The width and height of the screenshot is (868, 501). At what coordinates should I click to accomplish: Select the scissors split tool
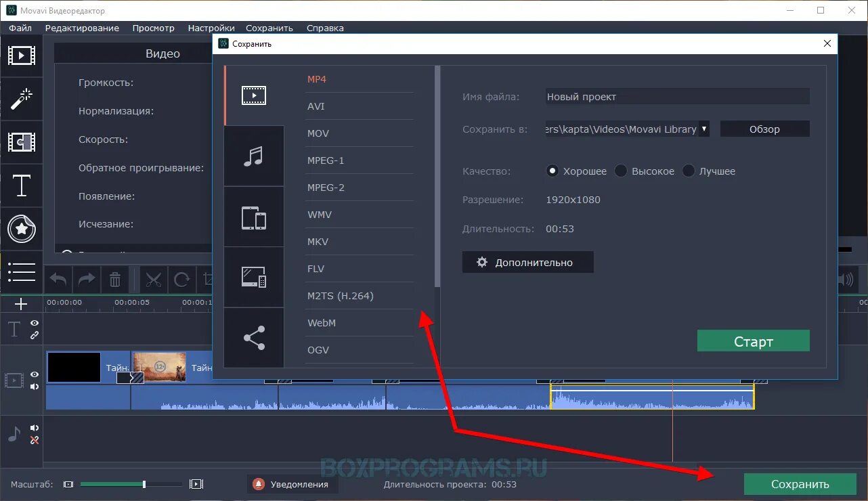[x=154, y=279]
